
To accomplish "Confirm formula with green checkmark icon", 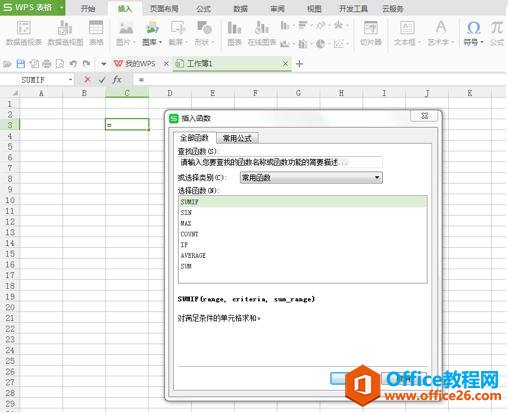I will coord(102,80).
